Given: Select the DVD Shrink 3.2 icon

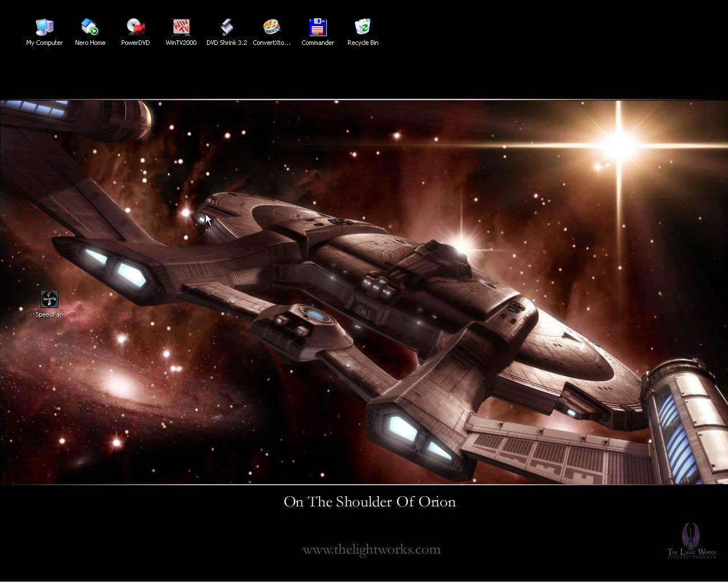Looking at the screenshot, I should [226, 27].
